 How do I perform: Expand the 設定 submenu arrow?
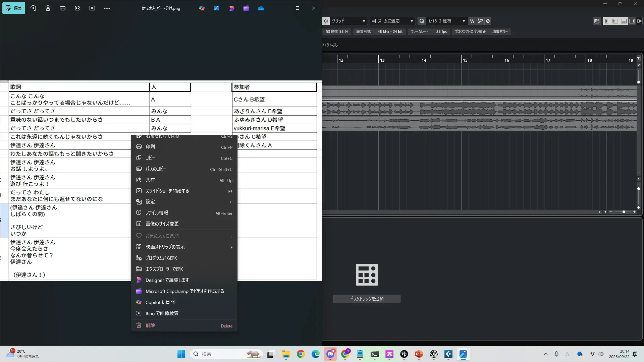[x=230, y=202]
